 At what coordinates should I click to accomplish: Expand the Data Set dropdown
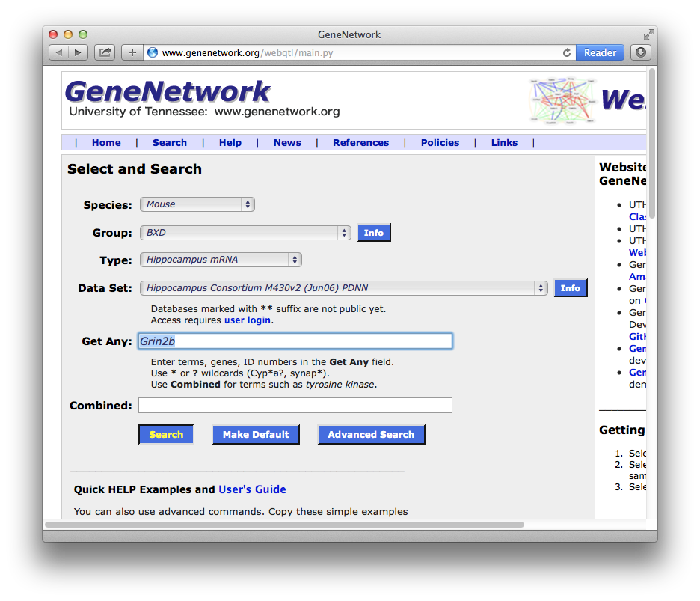click(343, 288)
